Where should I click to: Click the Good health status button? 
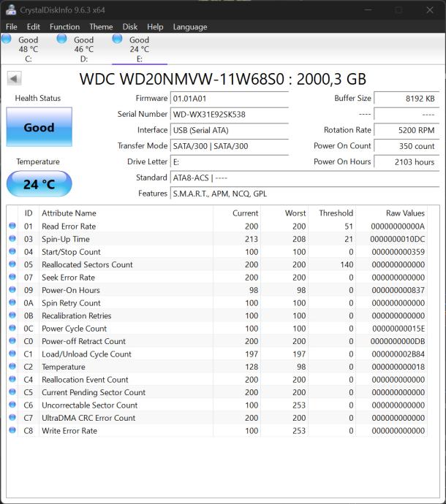39,127
